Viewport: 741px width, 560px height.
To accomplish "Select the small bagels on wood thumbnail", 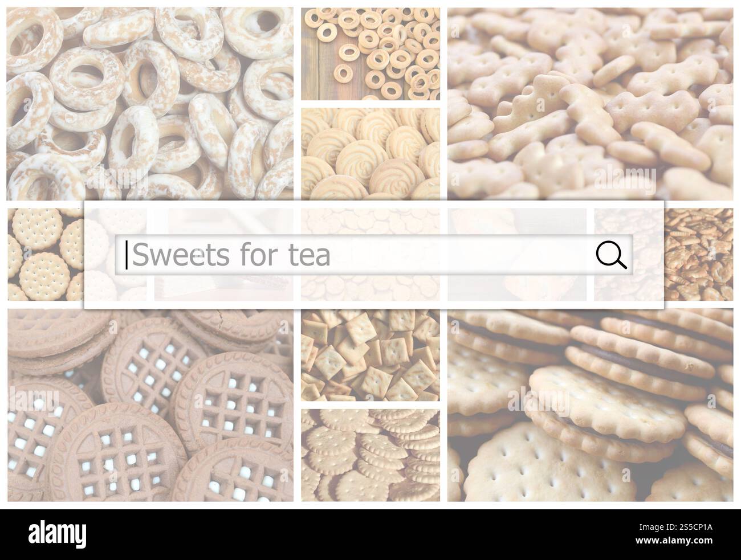I will [370, 54].
